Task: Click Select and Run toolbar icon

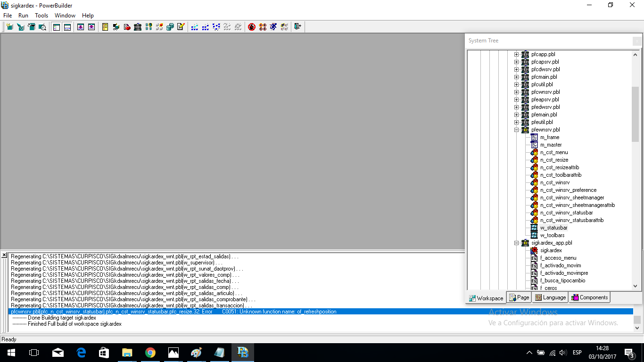Action: coord(284,27)
